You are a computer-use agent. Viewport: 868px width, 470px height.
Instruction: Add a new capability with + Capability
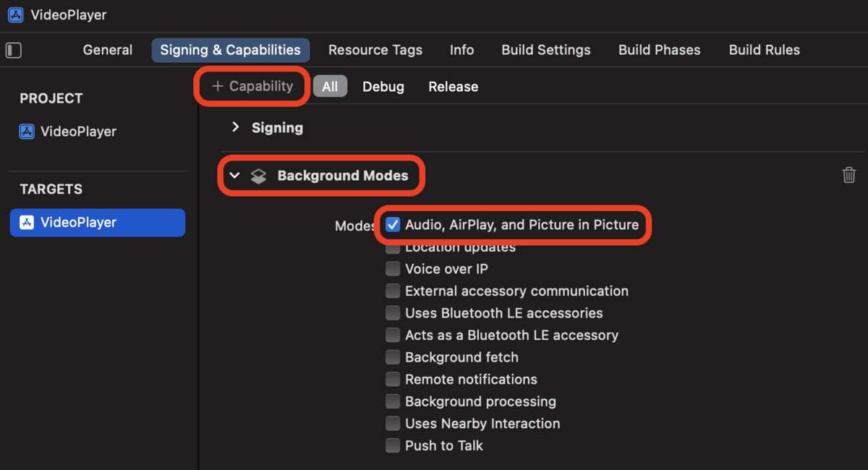point(252,86)
